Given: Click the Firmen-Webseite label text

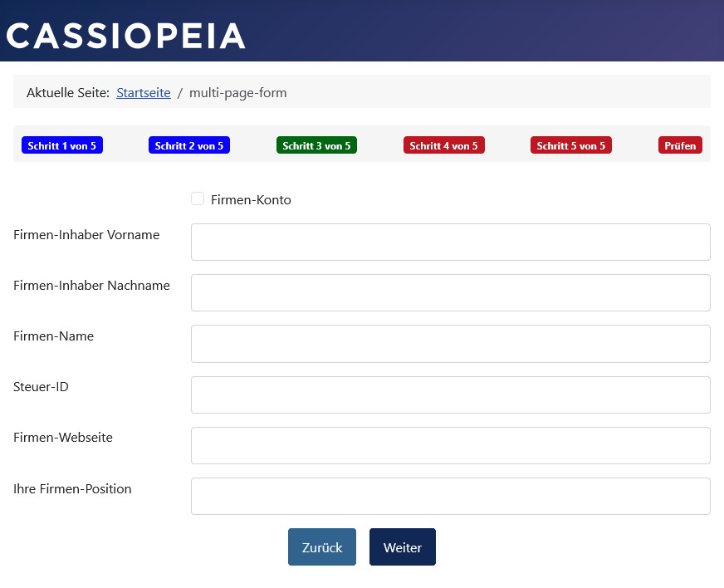Looking at the screenshot, I should click(x=63, y=438).
